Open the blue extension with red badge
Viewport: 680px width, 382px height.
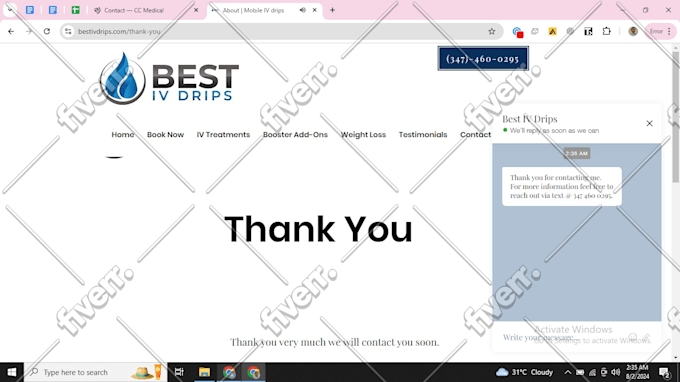[x=517, y=32]
